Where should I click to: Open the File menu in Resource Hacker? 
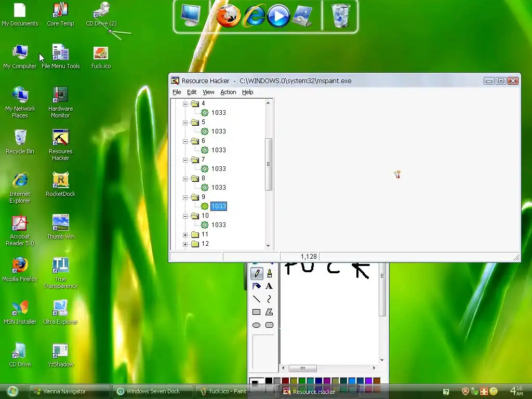coord(177,92)
